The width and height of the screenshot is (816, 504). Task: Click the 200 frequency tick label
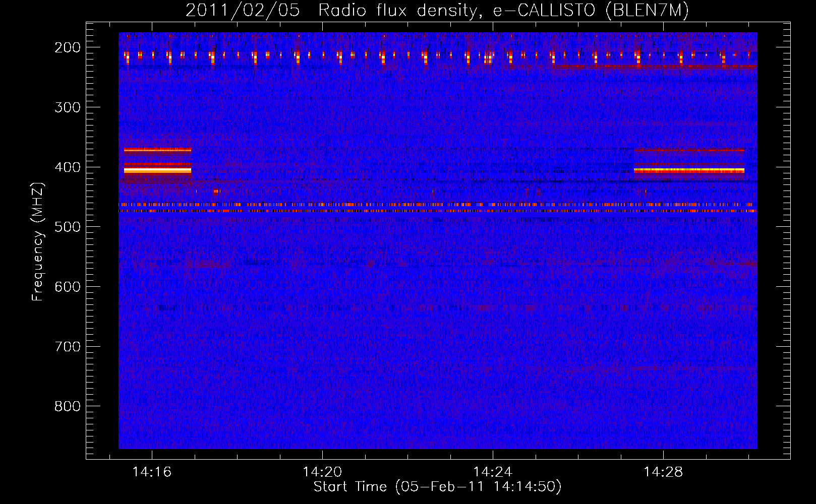click(x=68, y=47)
